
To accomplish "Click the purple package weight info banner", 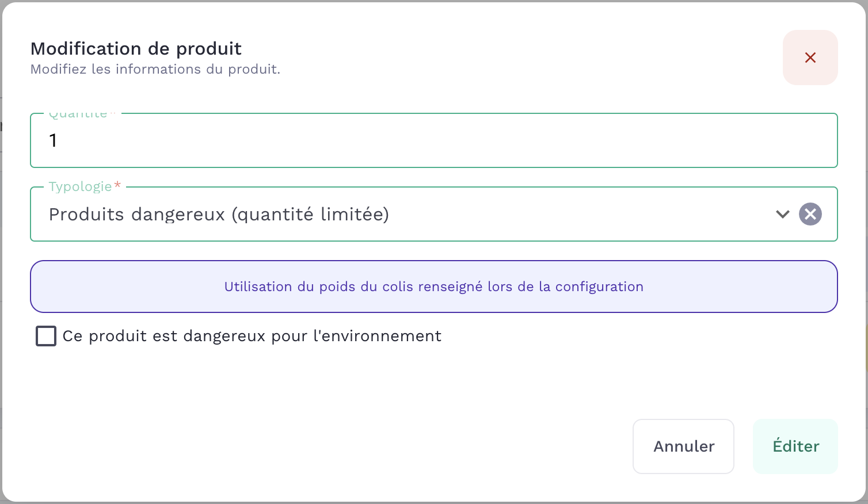I will (x=434, y=287).
